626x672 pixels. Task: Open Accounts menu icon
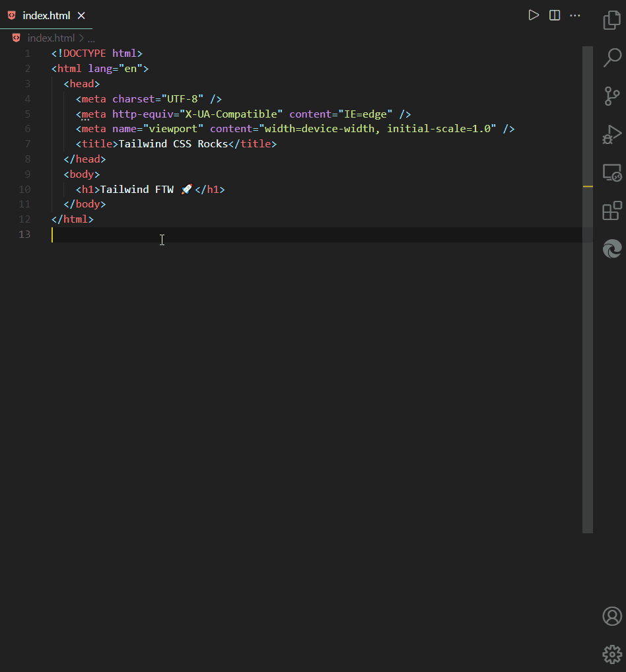point(612,616)
